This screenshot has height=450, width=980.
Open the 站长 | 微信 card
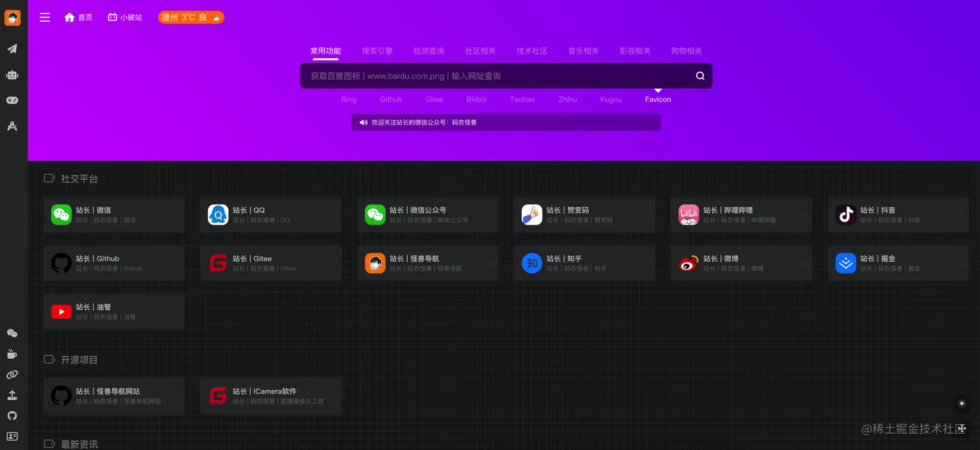click(x=114, y=215)
